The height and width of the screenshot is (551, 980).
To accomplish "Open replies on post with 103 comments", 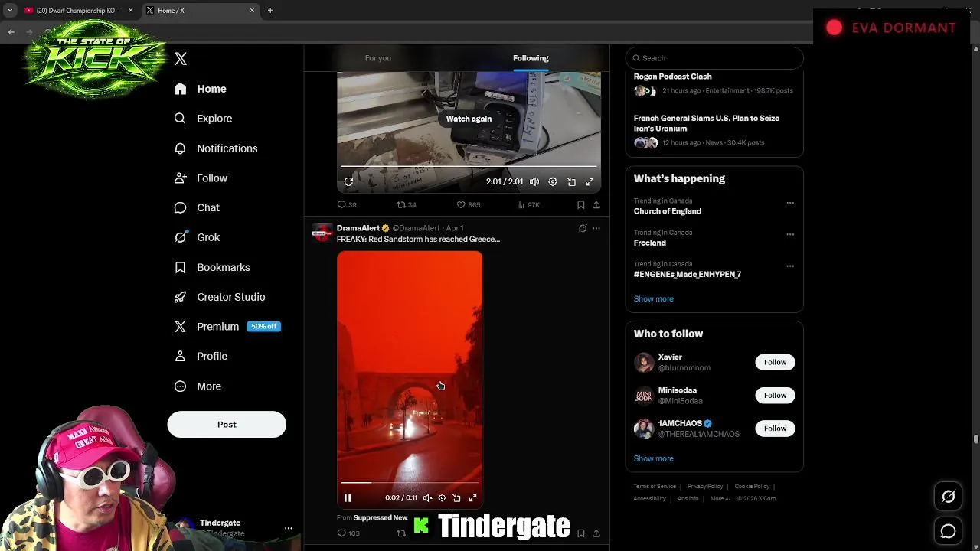I will click(x=348, y=533).
